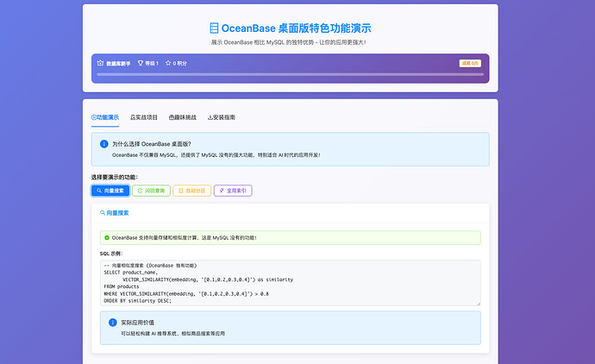The image size is (595, 364).
Task: Click the 向量搜索 card heading text
Action: (x=117, y=213)
